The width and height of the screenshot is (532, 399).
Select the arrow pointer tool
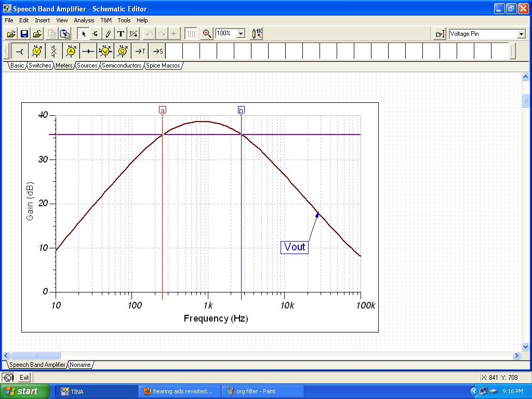pos(84,34)
